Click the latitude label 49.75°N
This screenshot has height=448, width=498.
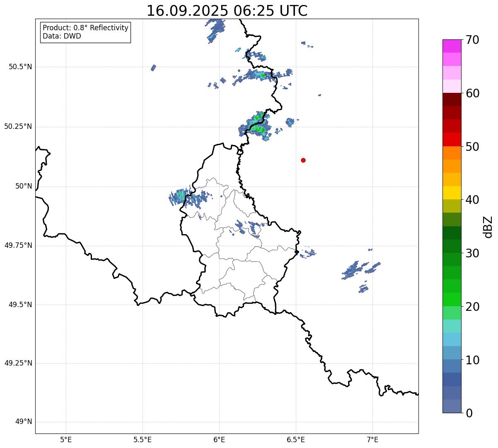(x=18, y=245)
